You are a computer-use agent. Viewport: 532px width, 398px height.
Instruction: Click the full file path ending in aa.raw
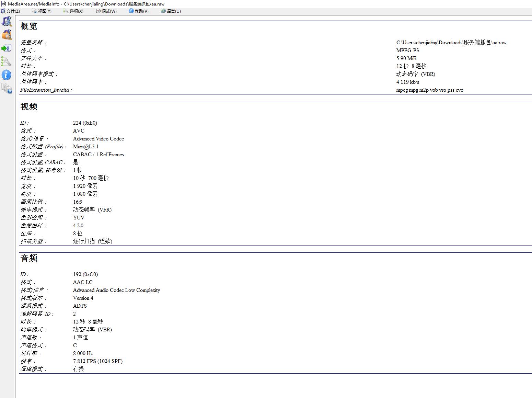coord(451,43)
